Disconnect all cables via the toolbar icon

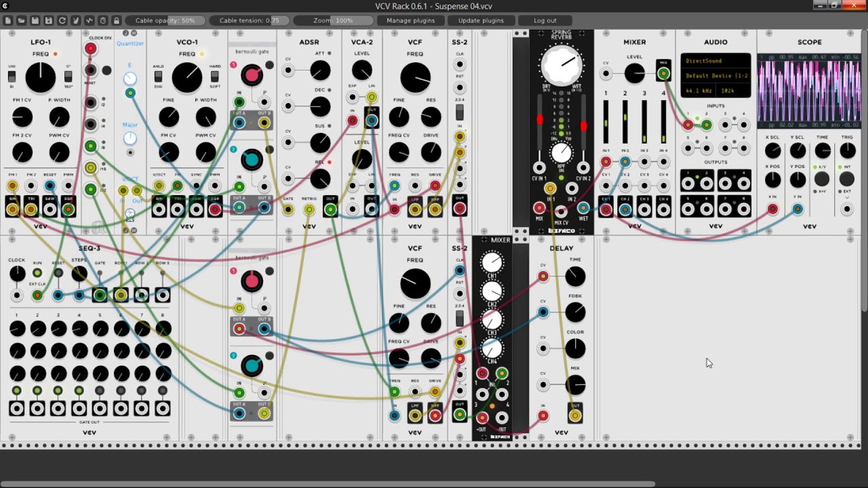click(76, 20)
